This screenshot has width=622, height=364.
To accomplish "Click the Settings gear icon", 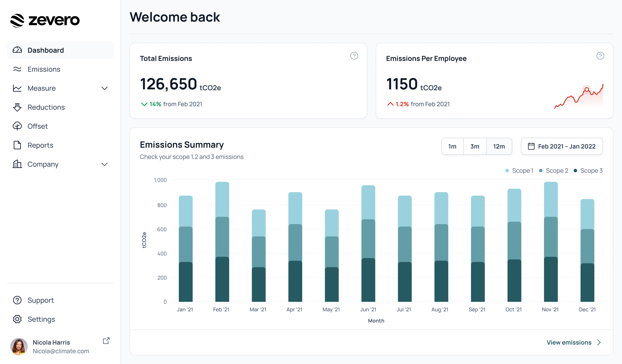I will [x=17, y=319].
